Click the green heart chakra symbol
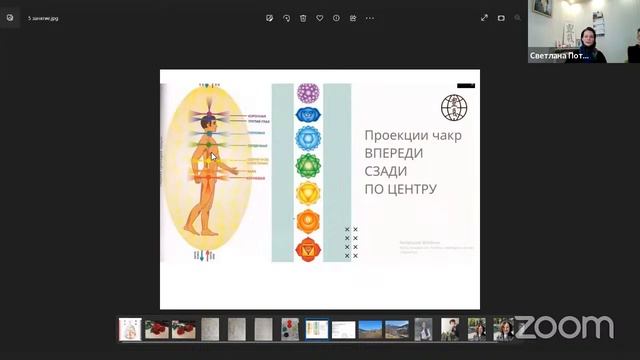This screenshot has width=640, height=360. [308, 165]
